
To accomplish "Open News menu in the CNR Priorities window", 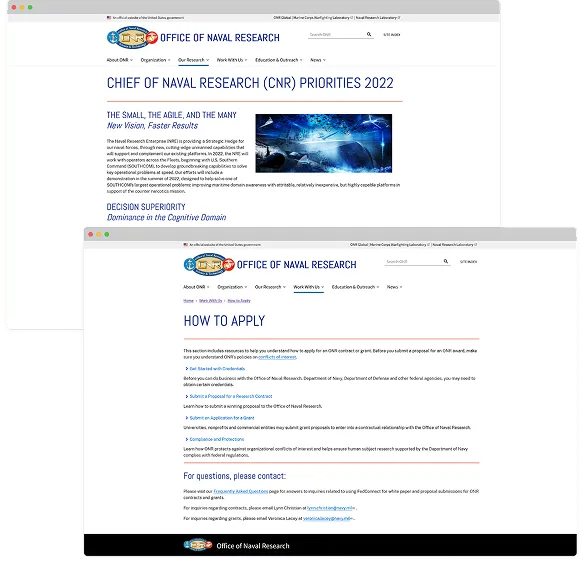I will 318,60.
